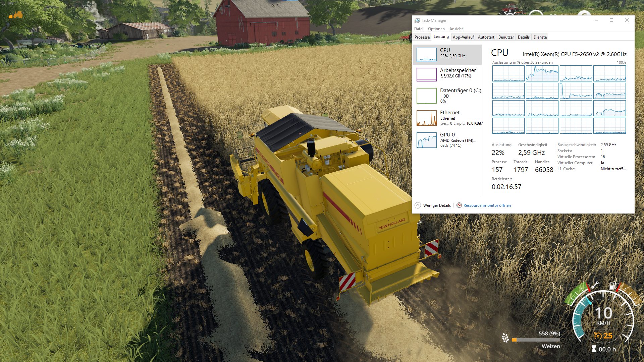Screen dimensions: 644x362
Task: Switch to the Prozesse tab
Action: pyautogui.click(x=422, y=37)
